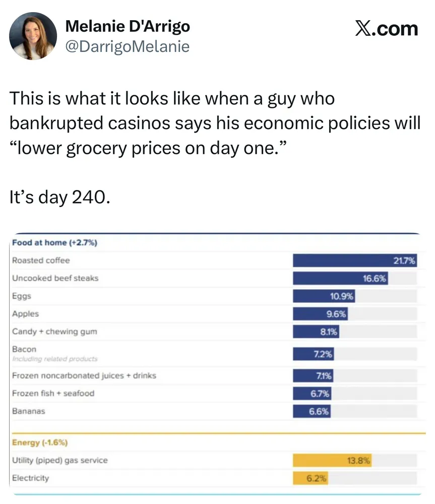Select the Candy + chewing gum 8.1% bar
The width and height of the screenshot is (435, 504).
pyautogui.click(x=316, y=331)
